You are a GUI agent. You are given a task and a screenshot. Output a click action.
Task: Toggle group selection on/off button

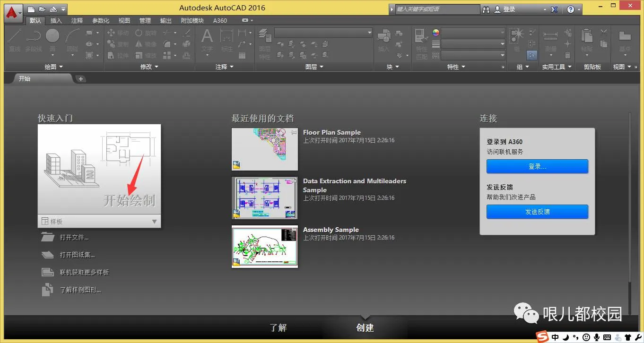pyautogui.click(x=531, y=55)
